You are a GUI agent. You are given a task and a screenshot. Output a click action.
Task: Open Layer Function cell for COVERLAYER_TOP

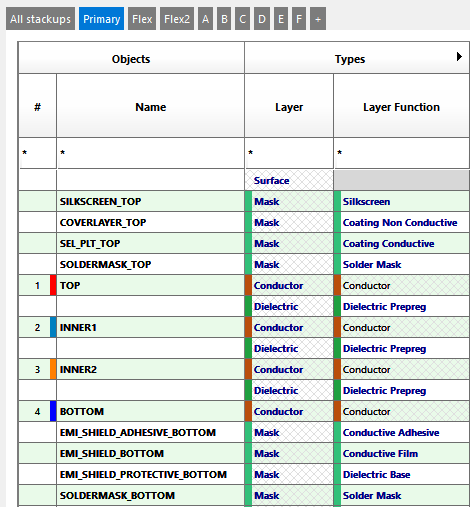[402, 222]
